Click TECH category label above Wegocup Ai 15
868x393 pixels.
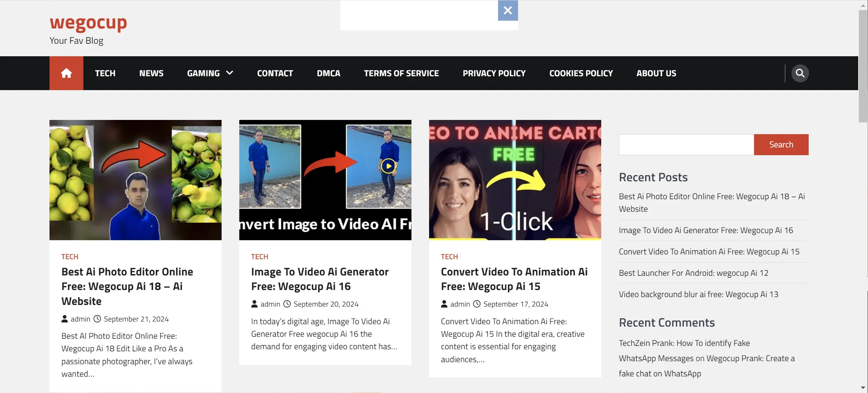tap(449, 257)
